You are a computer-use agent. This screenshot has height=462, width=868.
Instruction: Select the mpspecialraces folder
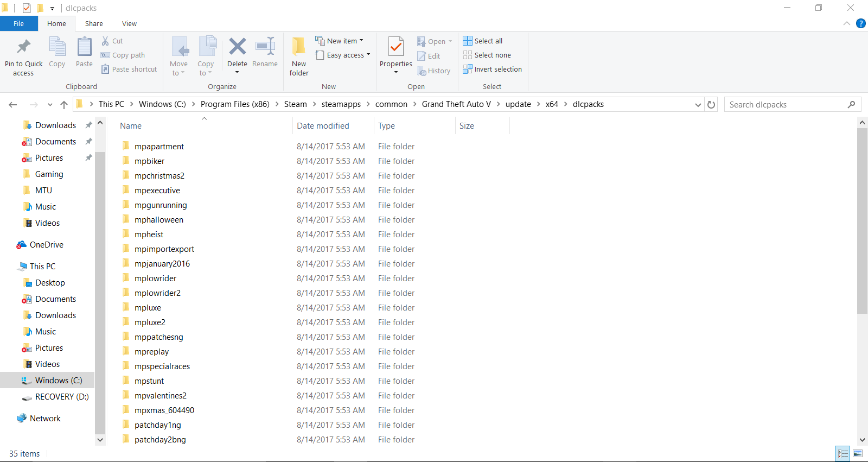162,366
